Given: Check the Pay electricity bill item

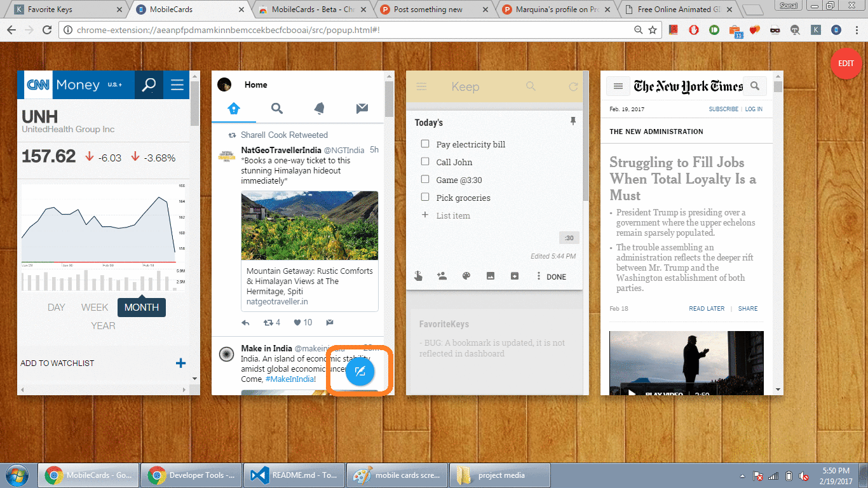Looking at the screenshot, I should 425,144.
